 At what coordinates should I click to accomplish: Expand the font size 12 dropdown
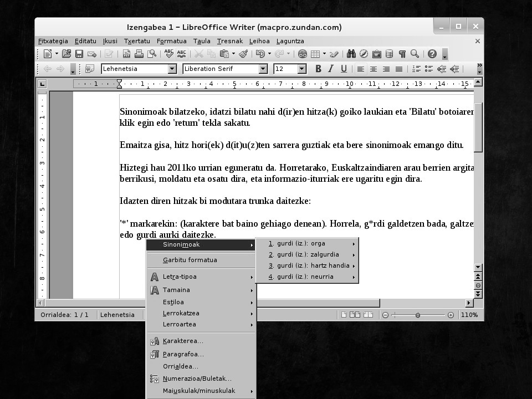[x=302, y=69]
